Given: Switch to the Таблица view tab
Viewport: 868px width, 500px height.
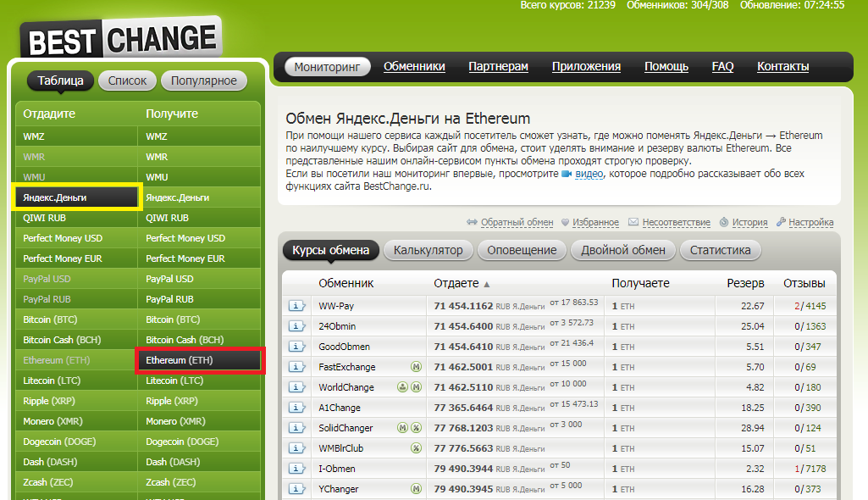Looking at the screenshot, I should (60, 81).
